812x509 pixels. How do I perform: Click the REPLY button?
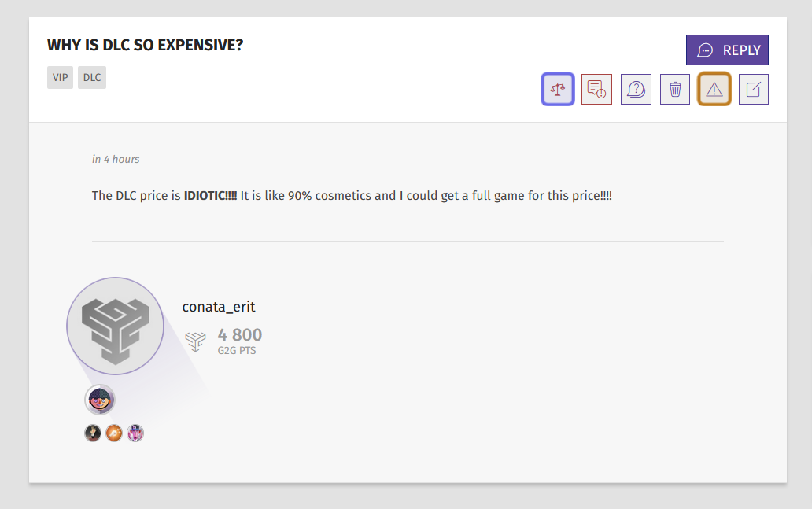(x=727, y=50)
